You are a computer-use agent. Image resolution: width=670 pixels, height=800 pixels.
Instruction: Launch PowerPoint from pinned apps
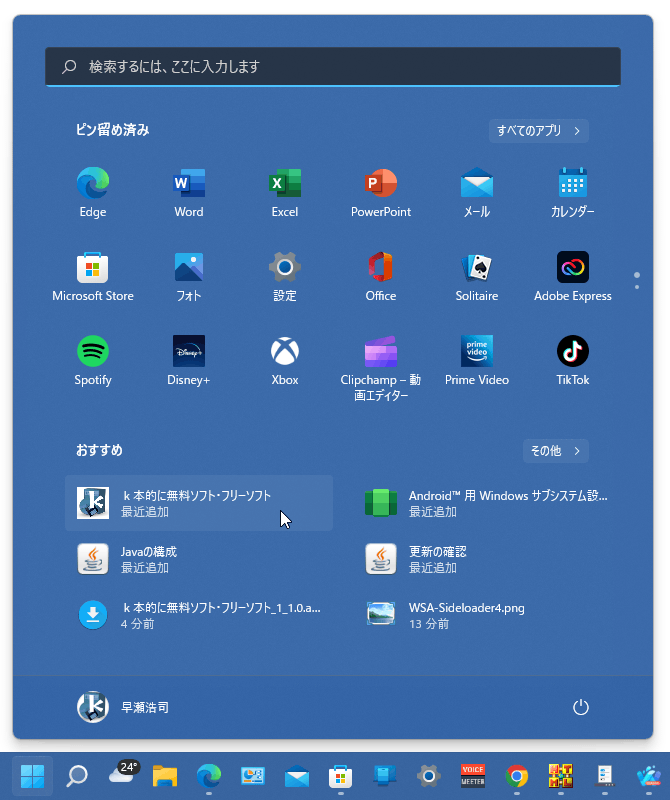pyautogui.click(x=381, y=192)
